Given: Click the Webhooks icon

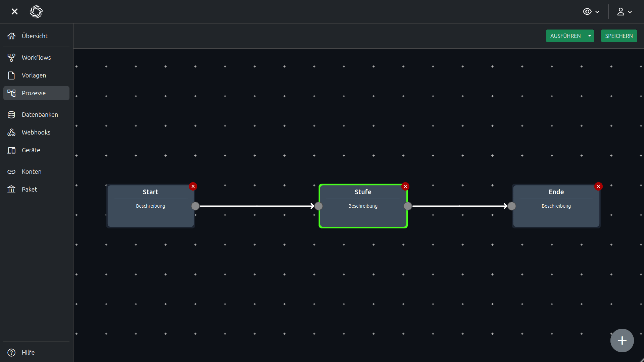Looking at the screenshot, I should pyautogui.click(x=11, y=133).
